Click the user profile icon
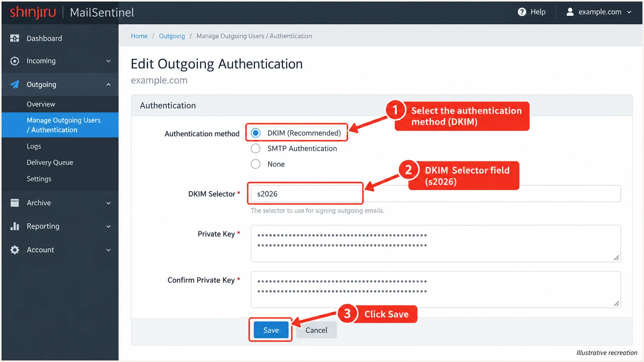 (570, 12)
